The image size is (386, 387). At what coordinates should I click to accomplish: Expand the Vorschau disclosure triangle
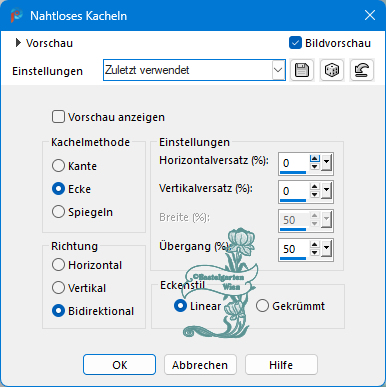(18, 43)
